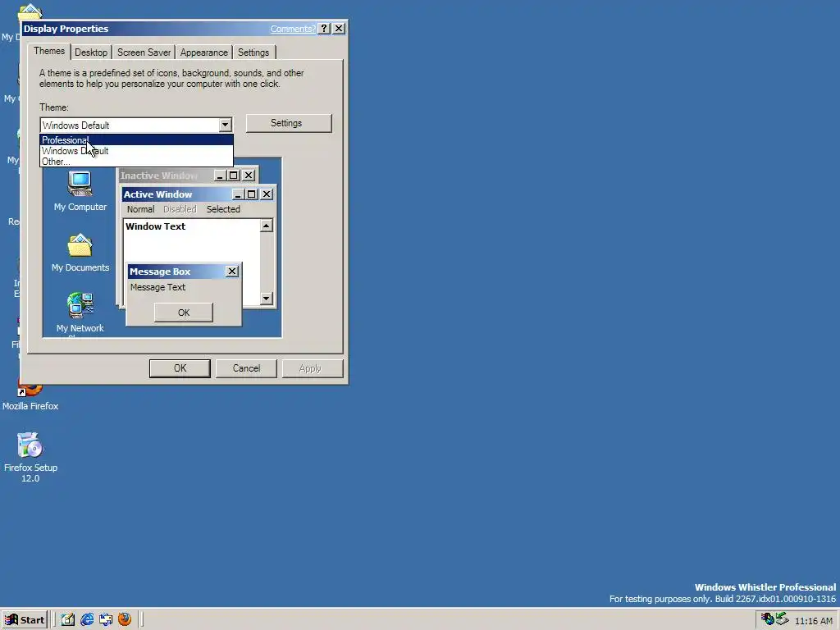Screen dimensions: 840x630
Task: Open the Appearance tab
Action: pyautogui.click(x=203, y=52)
